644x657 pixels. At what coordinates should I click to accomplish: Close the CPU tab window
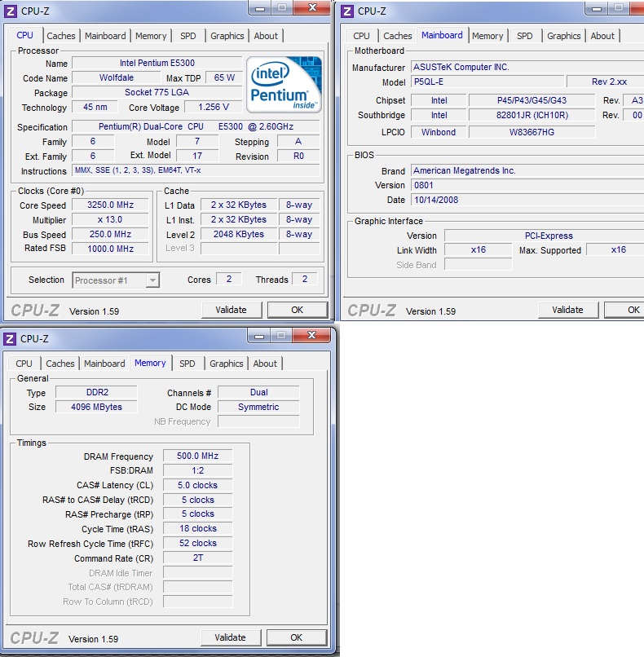coord(312,8)
